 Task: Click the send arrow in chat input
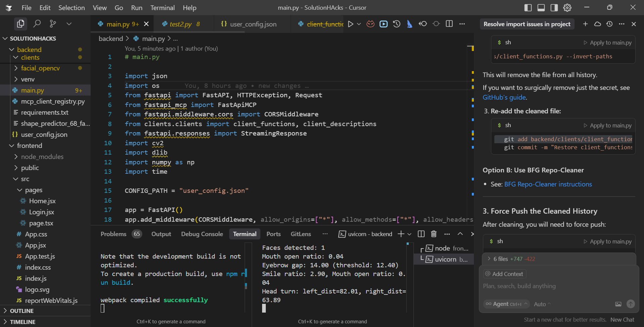tap(631, 304)
